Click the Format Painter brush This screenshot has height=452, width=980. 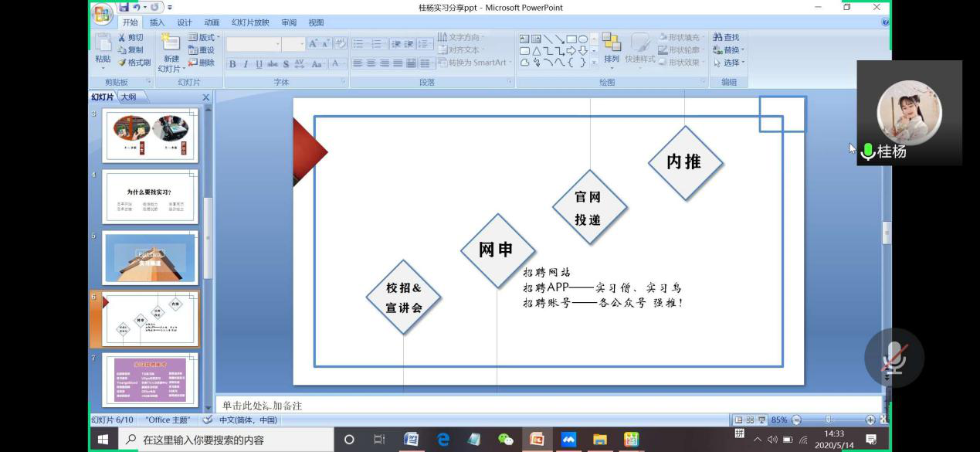(x=134, y=63)
